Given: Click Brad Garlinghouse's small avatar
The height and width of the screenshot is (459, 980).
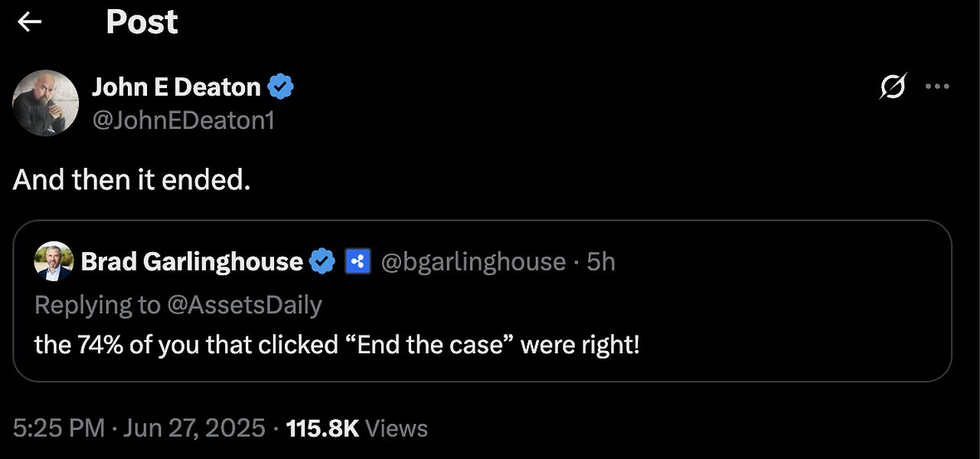Looking at the screenshot, I should pyautogui.click(x=54, y=262).
